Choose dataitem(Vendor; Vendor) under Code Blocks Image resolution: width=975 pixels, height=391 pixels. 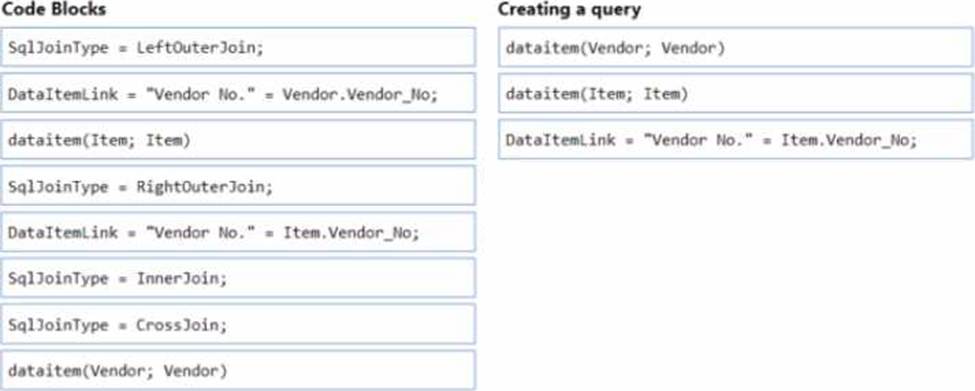coord(238,370)
